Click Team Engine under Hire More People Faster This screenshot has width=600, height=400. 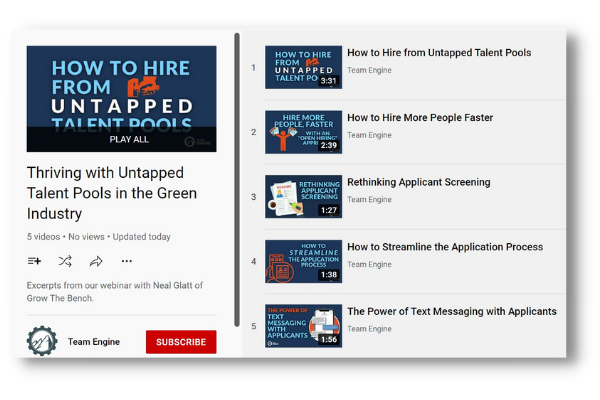point(369,135)
